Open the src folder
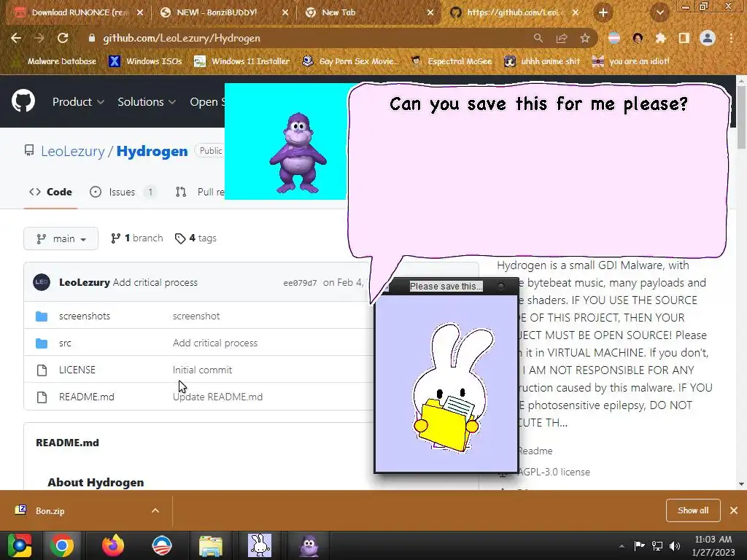Viewport: 747px width, 560px height. [x=65, y=343]
